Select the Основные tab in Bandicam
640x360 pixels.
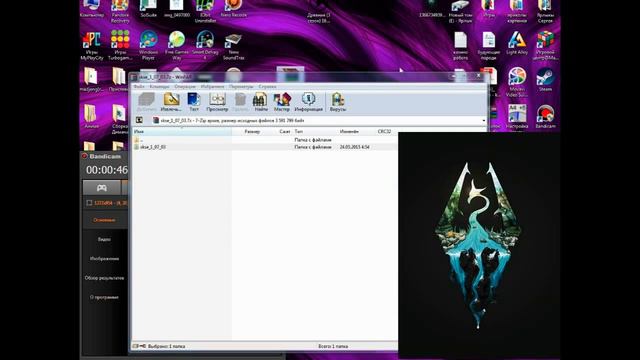point(104,220)
